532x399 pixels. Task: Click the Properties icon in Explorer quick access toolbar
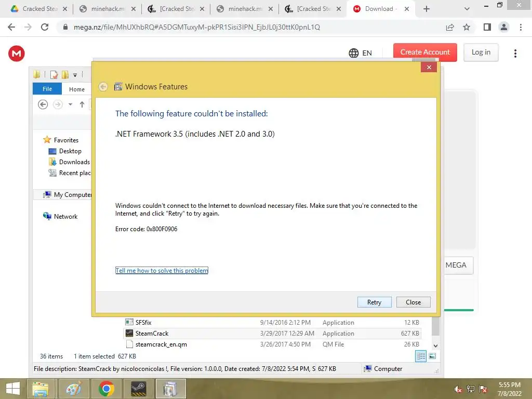tap(54, 75)
